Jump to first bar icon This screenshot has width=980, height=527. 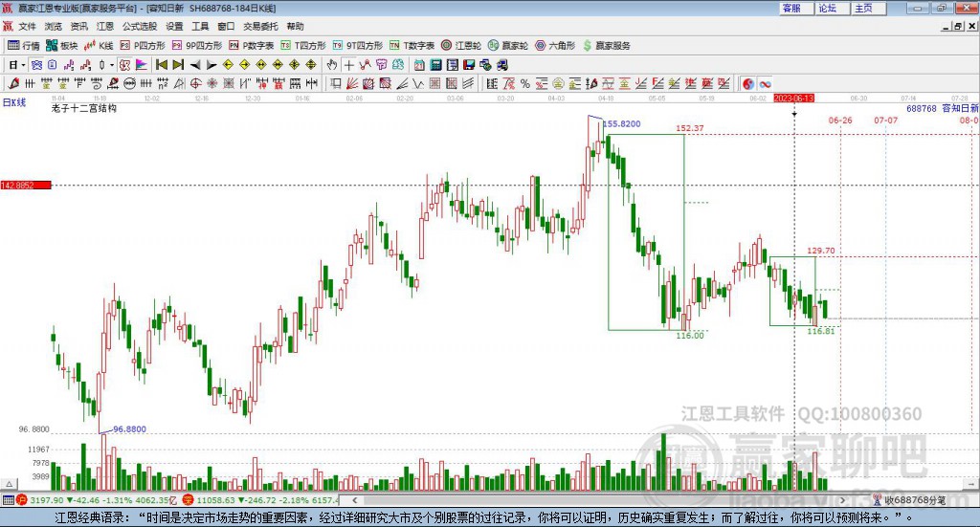click(x=161, y=65)
